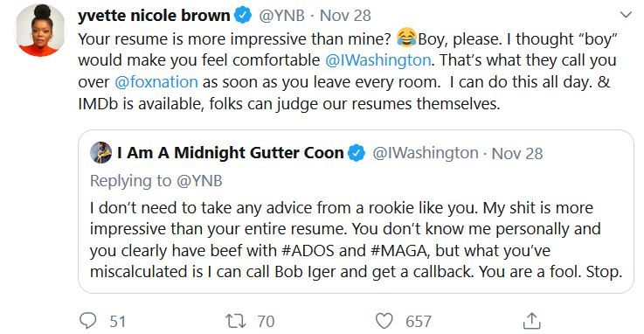Open the @IWashington mention in tweet text
The height and width of the screenshot is (334, 644).
coord(377,60)
